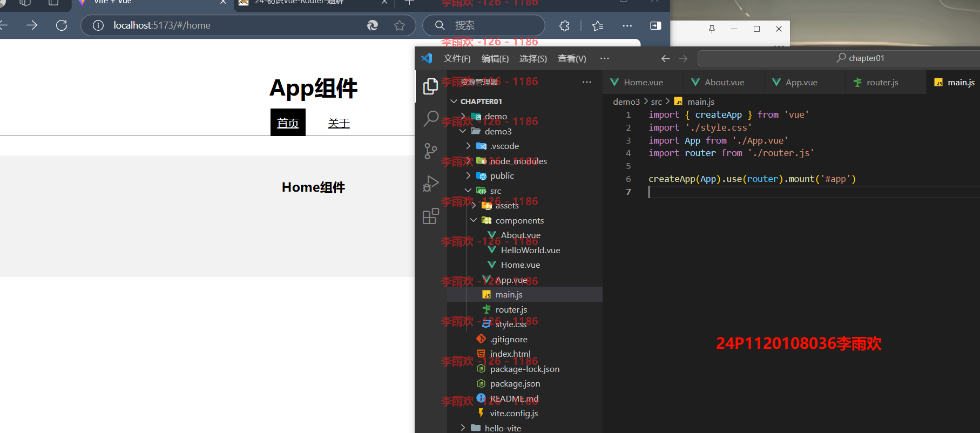980x433 pixels.
Task: Open the Search view in activity bar
Action: (430, 118)
